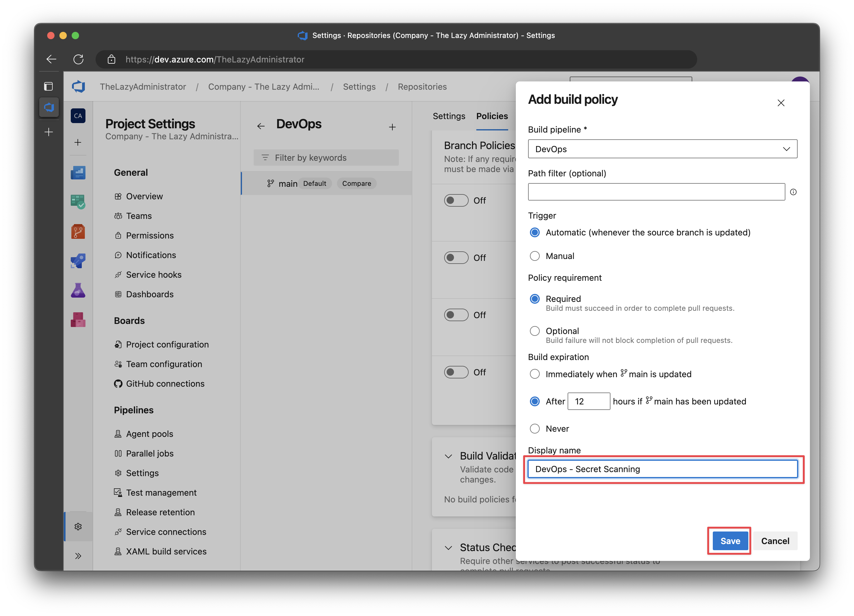Click the Filter by keywords box
854x616 pixels.
[326, 158]
